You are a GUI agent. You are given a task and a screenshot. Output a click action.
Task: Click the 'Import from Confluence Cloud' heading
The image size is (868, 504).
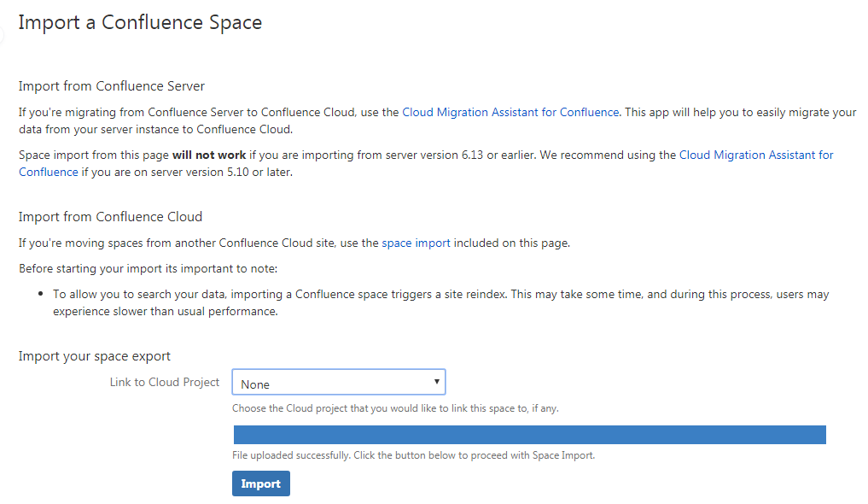110,217
